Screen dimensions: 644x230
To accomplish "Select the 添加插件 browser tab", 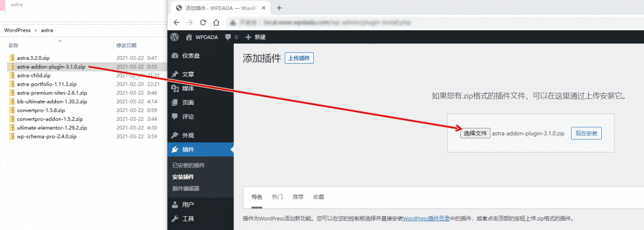I will click(221, 8).
